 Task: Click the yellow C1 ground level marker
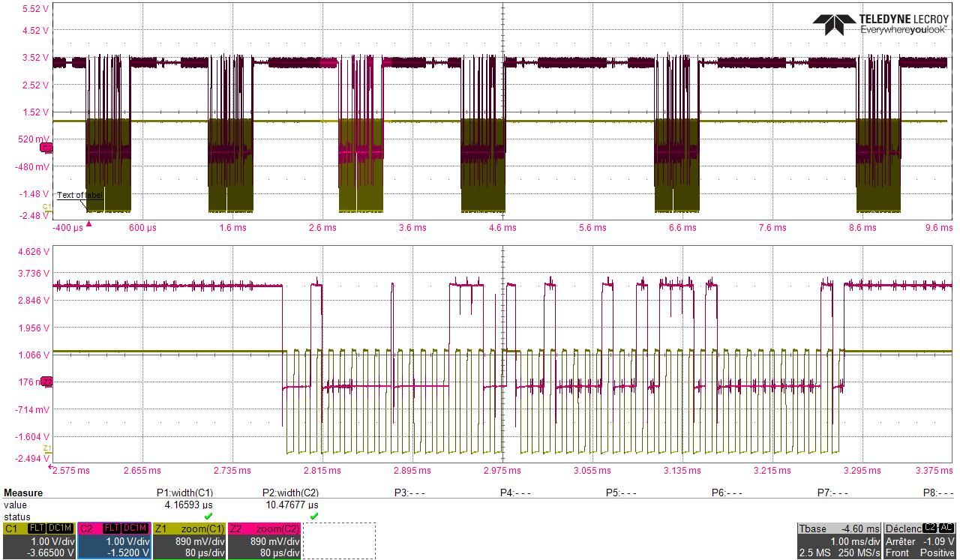coord(46,207)
